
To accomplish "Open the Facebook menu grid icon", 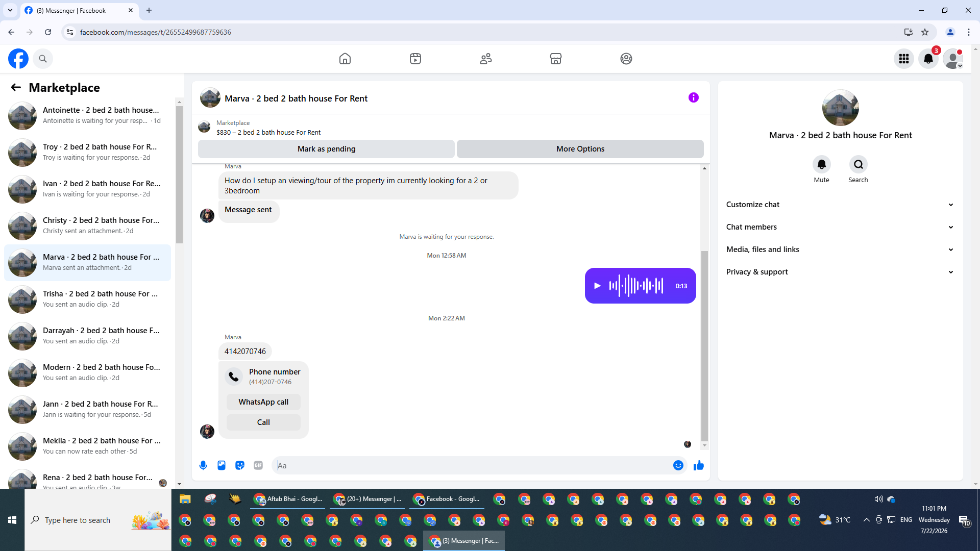I will [x=904, y=59].
